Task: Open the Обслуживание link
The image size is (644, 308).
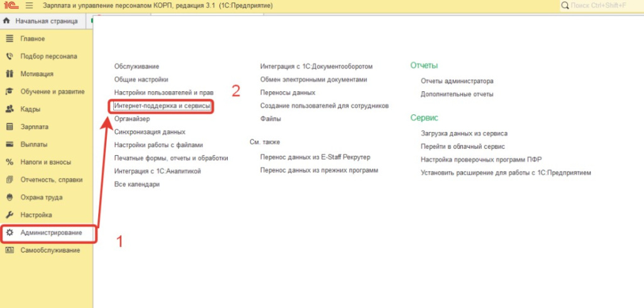Action: click(136, 66)
